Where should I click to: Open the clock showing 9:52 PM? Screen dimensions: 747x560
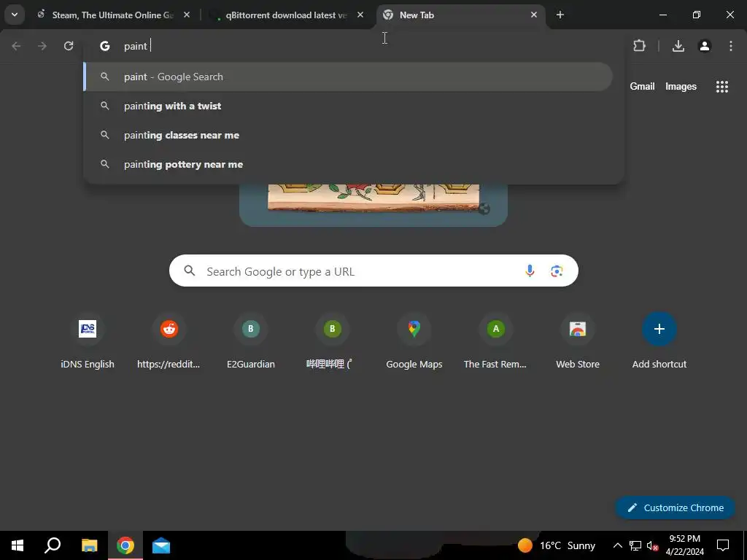click(x=684, y=545)
